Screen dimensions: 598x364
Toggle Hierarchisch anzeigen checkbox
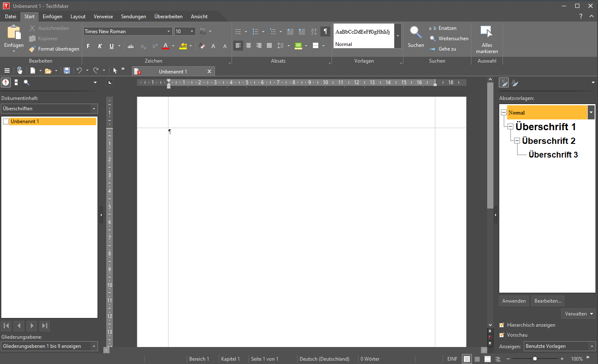tap(502, 325)
